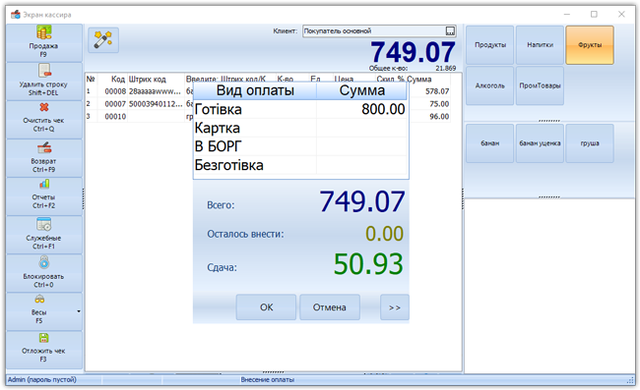Viewport: 640px width, 390px height.
Task: Expand the Весы dropdown arrow
Action: [x=79, y=312]
